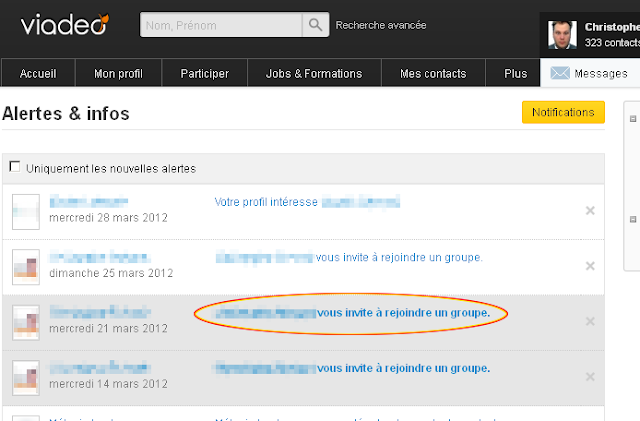Open the 14 mars group invitation link
640x421 pixels.
click(x=353, y=368)
